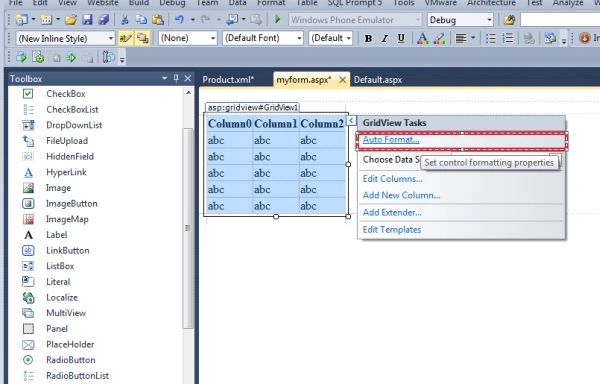Click the Toolbox scroll up arrow
Image resolution: width=600 pixels, height=384 pixels.
[x=188, y=93]
